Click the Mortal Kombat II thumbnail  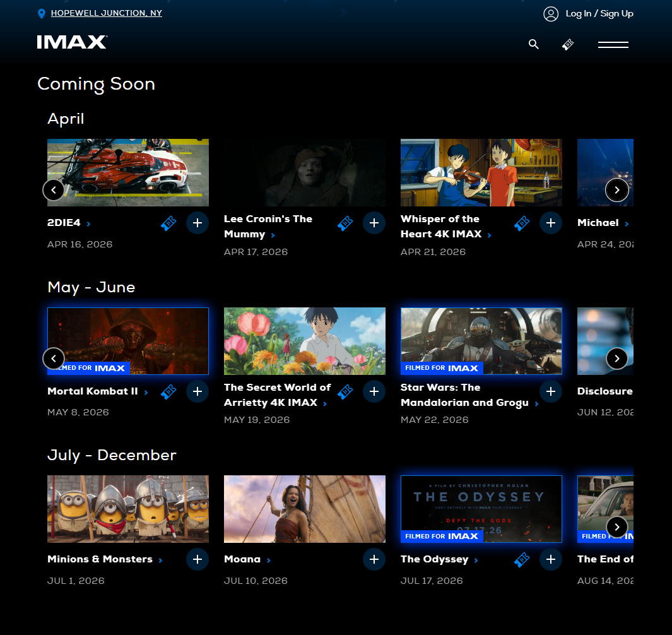pos(127,341)
